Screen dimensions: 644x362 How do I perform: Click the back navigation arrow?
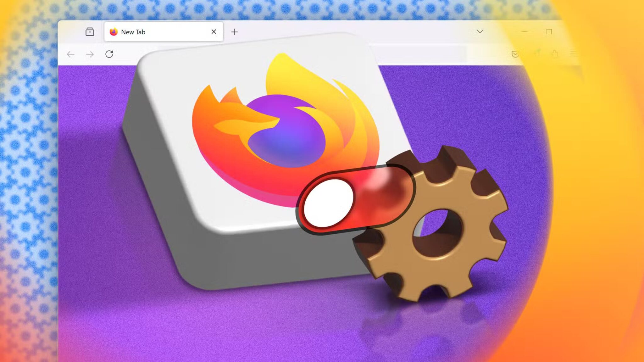pyautogui.click(x=70, y=54)
